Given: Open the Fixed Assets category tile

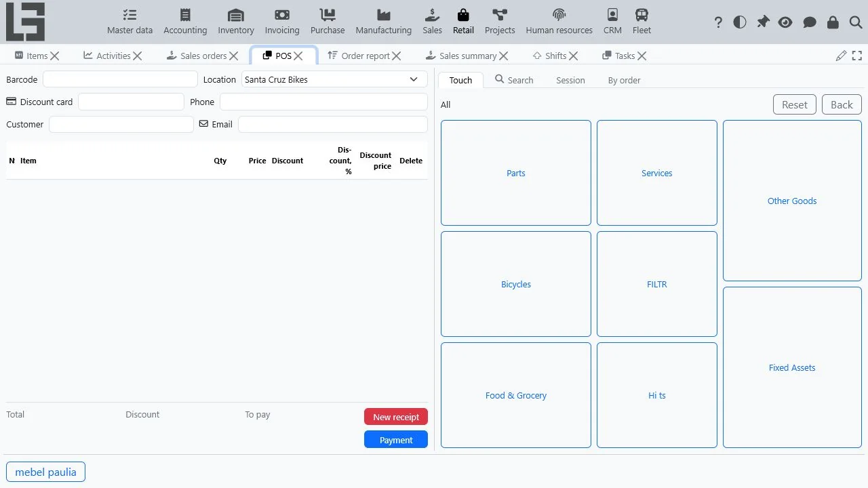Looking at the screenshot, I should [792, 367].
